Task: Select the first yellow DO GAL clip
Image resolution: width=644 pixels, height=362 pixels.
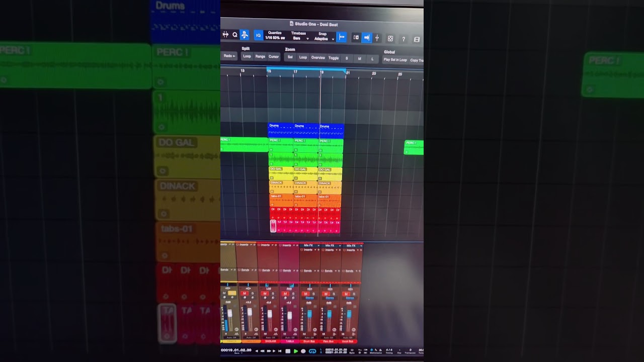Action: pyautogui.click(x=281, y=174)
